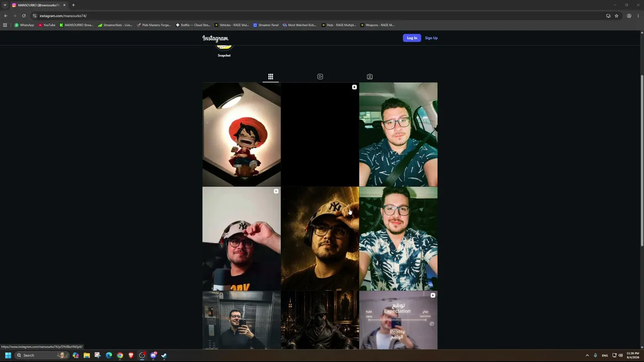
Task: Open the volume control tray icon
Action: [x=620, y=355]
